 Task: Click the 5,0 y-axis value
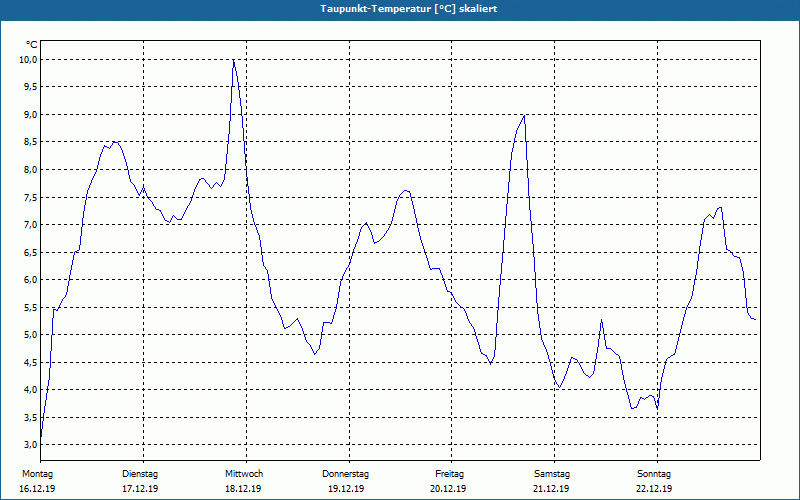click(x=31, y=335)
